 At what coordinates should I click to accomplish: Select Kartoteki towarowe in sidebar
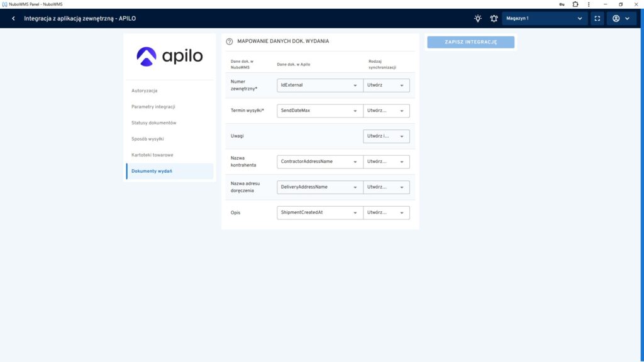[152, 155]
